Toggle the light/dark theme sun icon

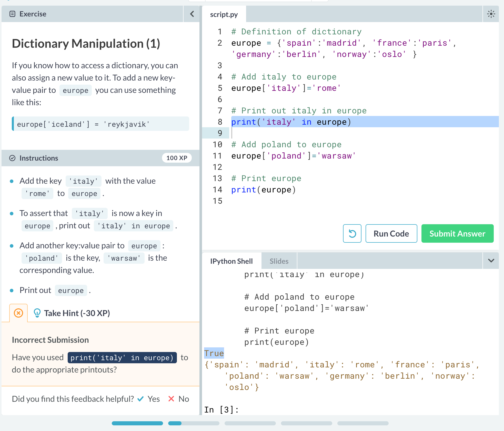(491, 14)
